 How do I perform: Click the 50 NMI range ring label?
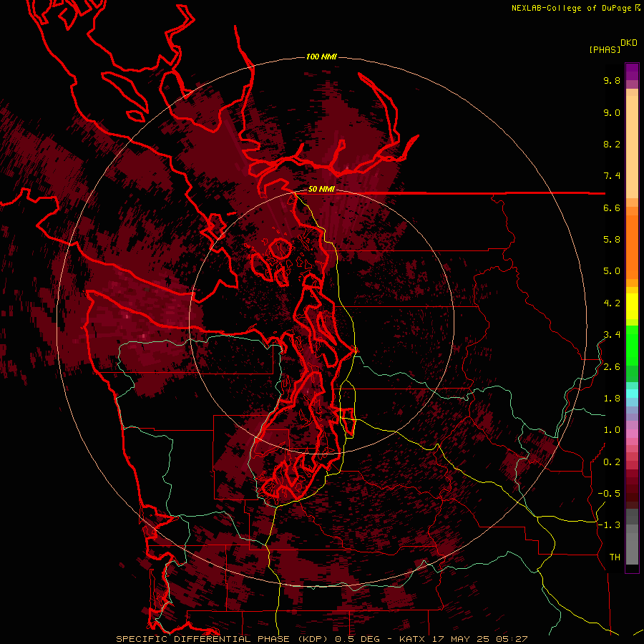point(321,190)
